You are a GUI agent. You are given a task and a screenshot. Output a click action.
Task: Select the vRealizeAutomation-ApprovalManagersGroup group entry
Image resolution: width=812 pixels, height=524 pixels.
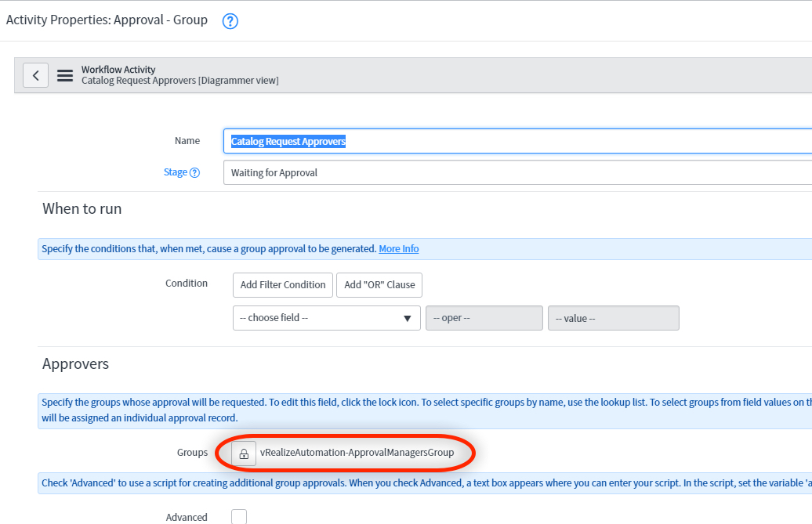pyautogui.click(x=357, y=453)
